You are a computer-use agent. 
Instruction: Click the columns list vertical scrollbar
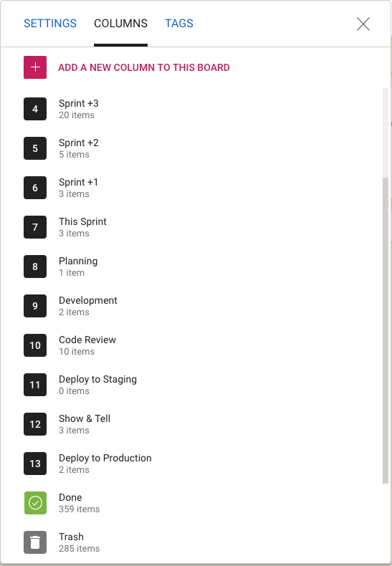click(386, 330)
